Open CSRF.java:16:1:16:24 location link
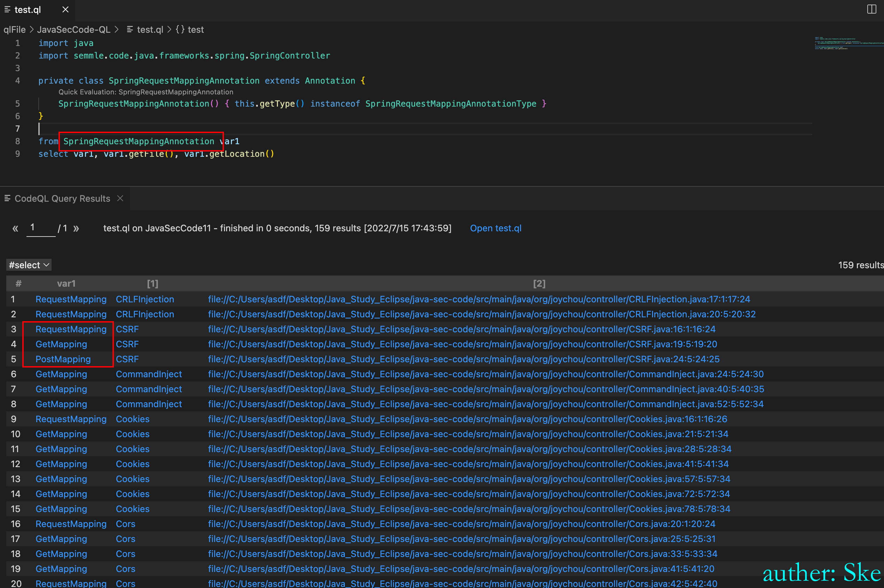The width and height of the screenshot is (884, 588). (462, 329)
